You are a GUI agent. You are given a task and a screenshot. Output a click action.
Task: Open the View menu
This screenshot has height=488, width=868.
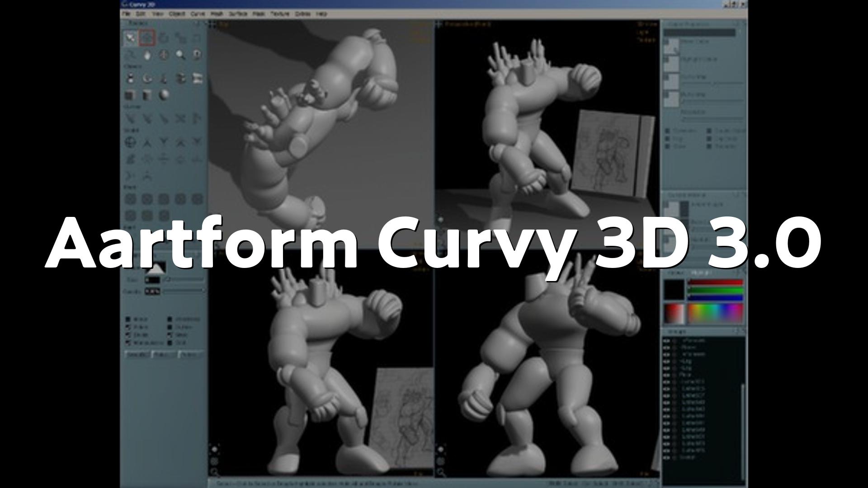157,14
